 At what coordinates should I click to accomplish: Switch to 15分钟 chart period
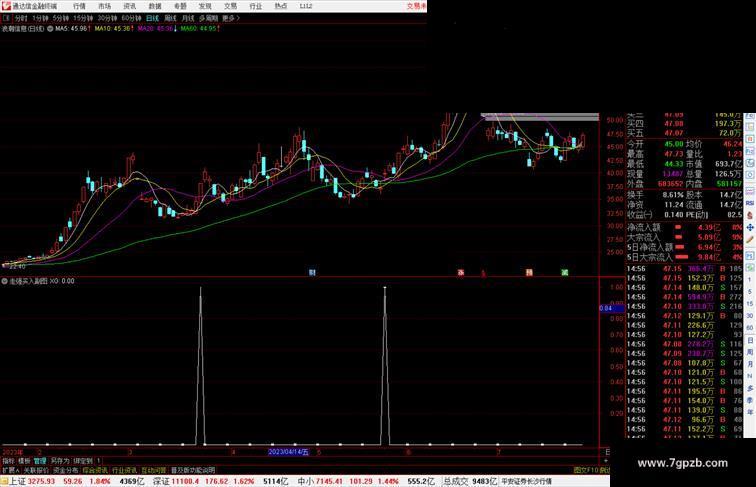pos(83,18)
